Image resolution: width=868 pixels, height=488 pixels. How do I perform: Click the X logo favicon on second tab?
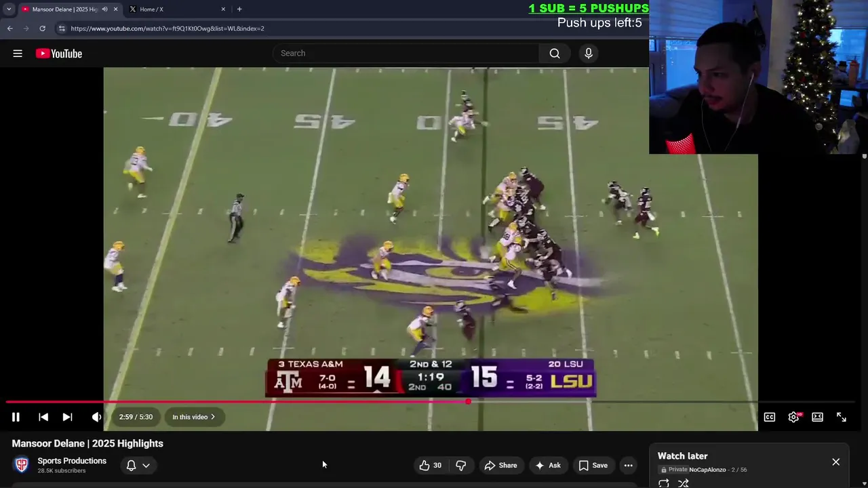[x=132, y=9]
